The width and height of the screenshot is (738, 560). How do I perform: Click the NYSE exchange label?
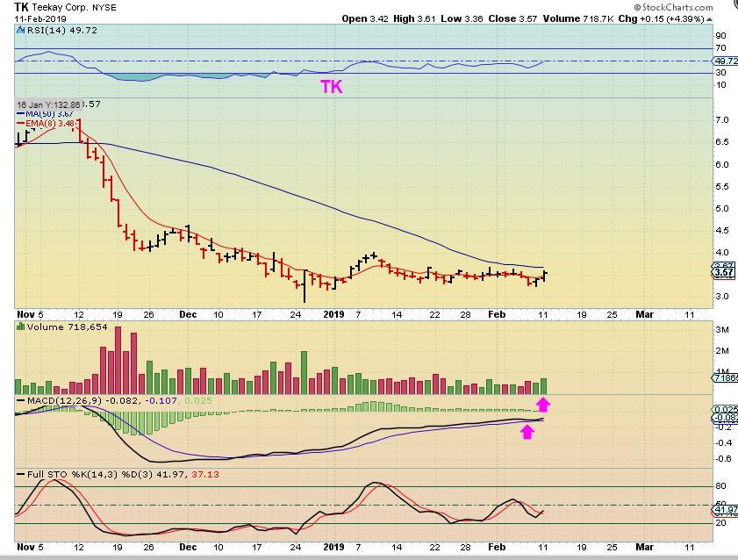coord(103,8)
